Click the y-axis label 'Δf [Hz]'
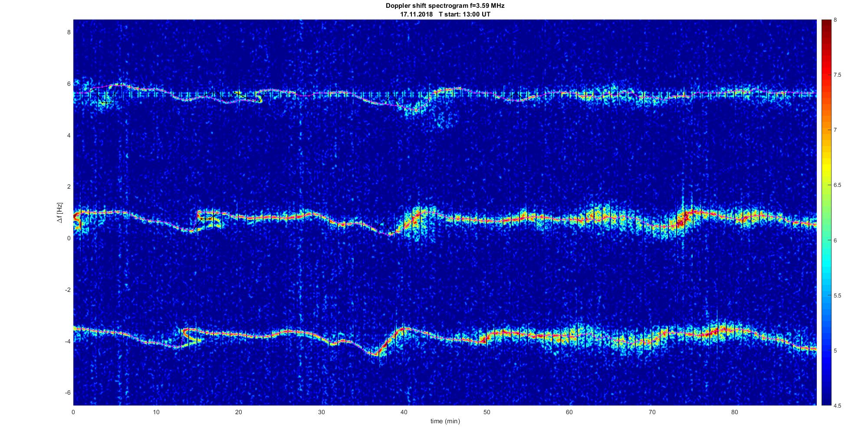The width and height of the screenshot is (868, 435). [x=60, y=213]
